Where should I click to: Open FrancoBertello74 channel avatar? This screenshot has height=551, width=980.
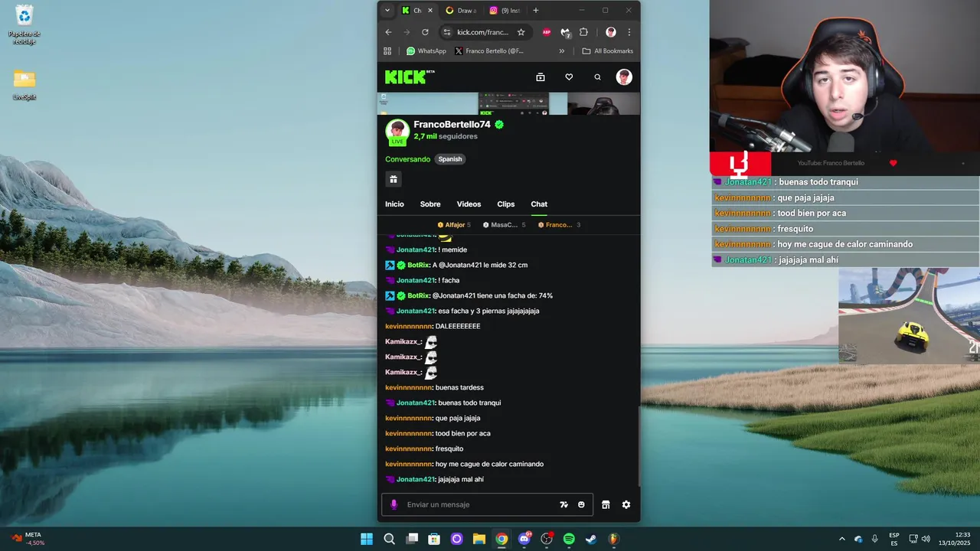[x=397, y=131]
